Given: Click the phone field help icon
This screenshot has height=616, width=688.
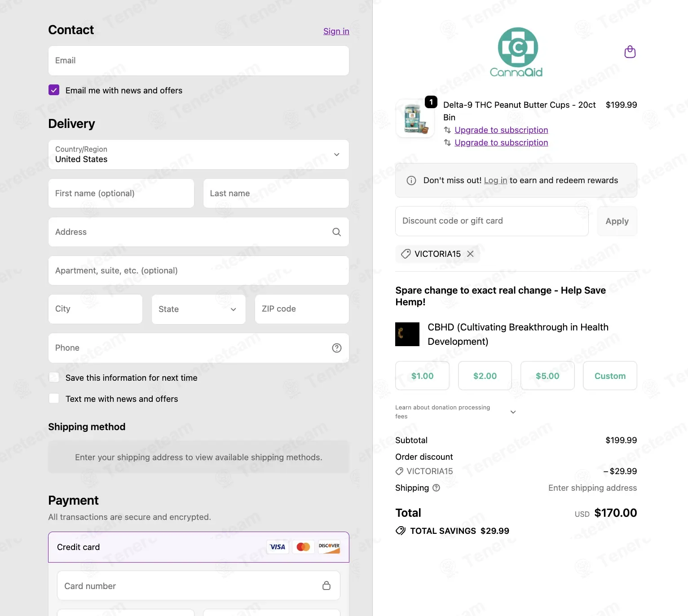Looking at the screenshot, I should (337, 348).
